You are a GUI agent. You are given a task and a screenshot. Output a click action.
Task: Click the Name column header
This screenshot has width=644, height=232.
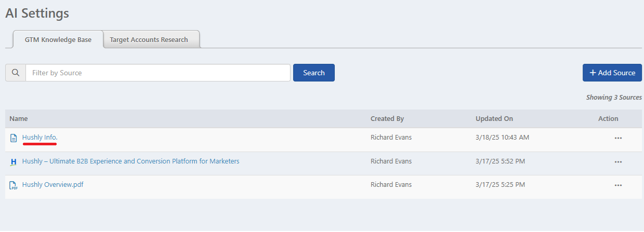(19, 119)
